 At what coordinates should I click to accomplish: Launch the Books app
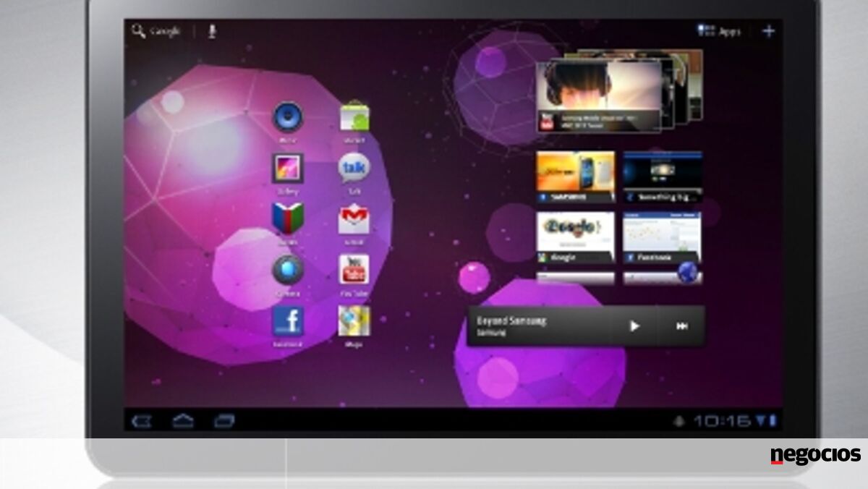click(x=287, y=218)
